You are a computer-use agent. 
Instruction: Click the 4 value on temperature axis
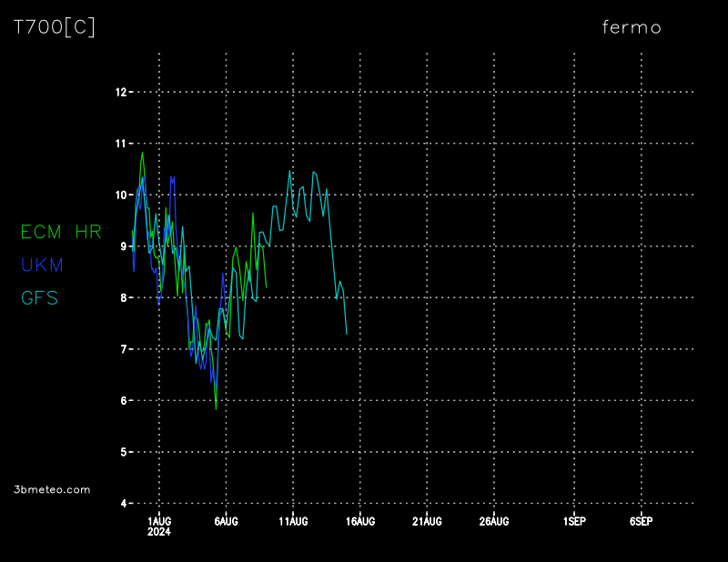123,503
